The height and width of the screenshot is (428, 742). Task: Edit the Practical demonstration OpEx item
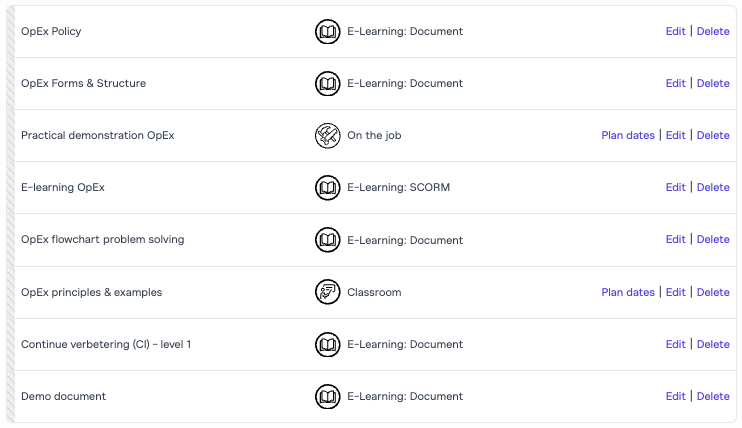[x=676, y=136]
